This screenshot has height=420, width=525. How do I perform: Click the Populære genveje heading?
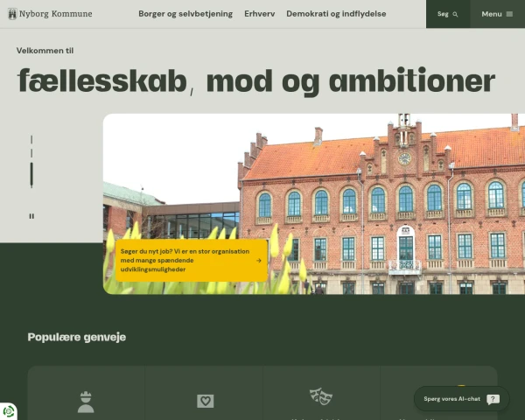pyautogui.click(x=77, y=337)
